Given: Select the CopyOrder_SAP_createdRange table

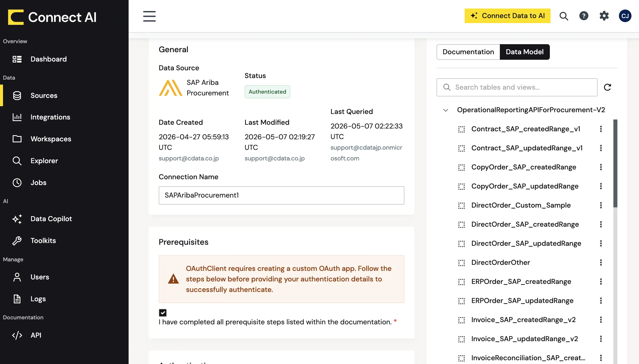Looking at the screenshot, I should pos(524,167).
